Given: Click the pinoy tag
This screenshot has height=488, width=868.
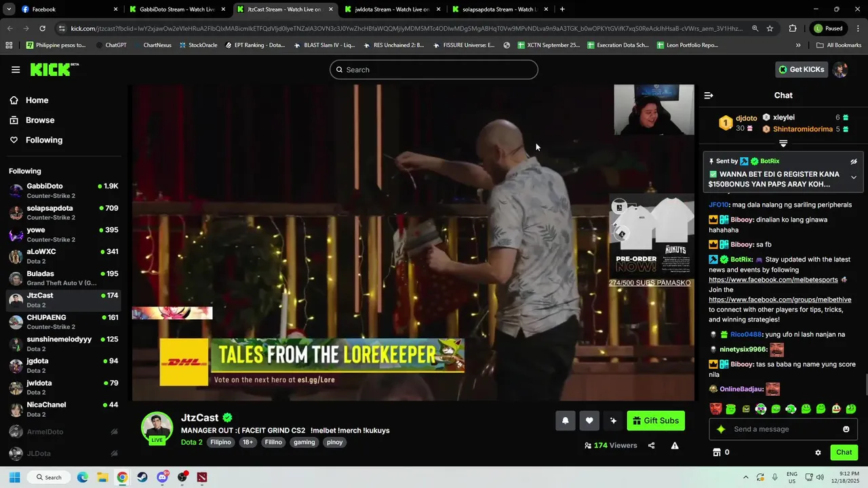Looking at the screenshot, I should 334,442.
